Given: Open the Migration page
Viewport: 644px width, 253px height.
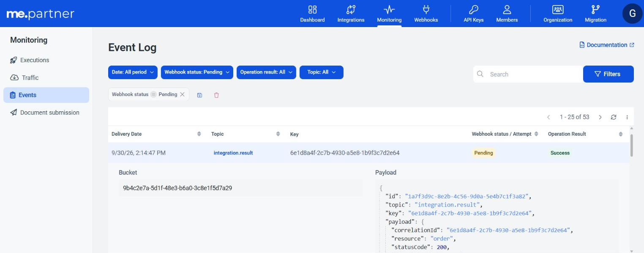Looking at the screenshot, I should coord(595,14).
